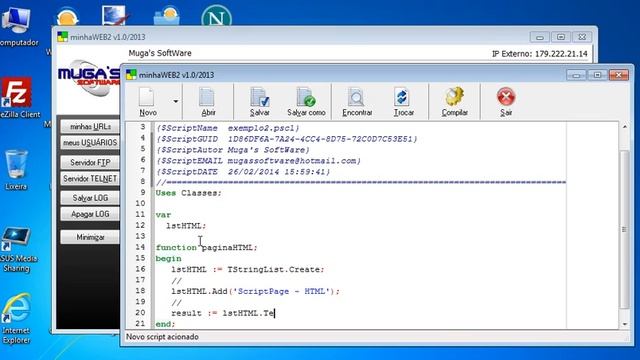Image resolution: width=640 pixels, height=360 pixels.
Task: Click the Servidor FTP button
Action: (x=90, y=162)
